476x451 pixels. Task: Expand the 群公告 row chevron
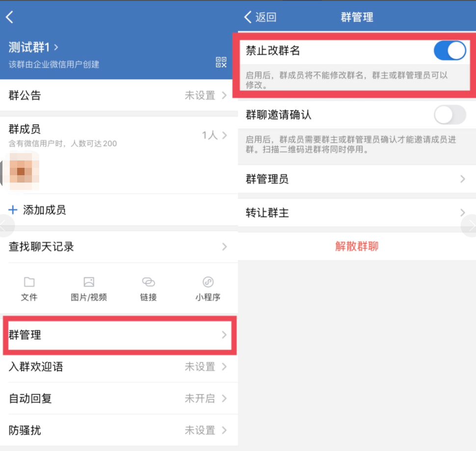click(224, 95)
